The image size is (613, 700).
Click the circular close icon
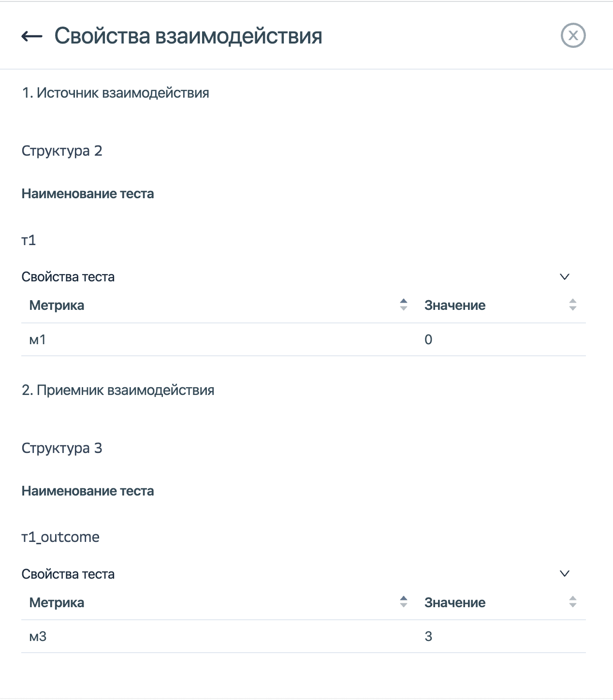(573, 35)
